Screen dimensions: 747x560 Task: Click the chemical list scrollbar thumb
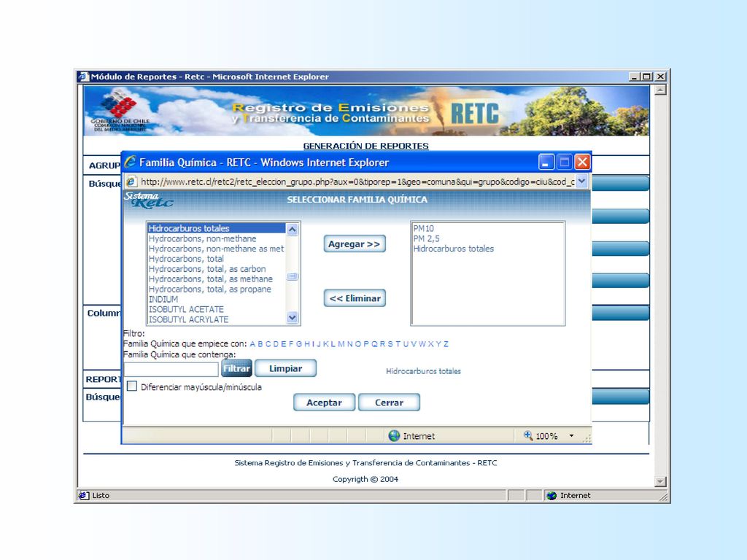click(x=292, y=276)
